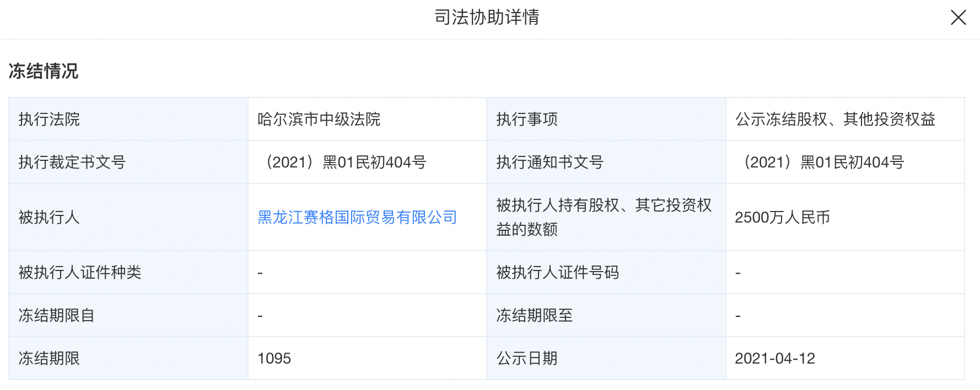Close the 司法协助详情 dialog
Viewport: 980px width, 390px height.
(x=958, y=18)
